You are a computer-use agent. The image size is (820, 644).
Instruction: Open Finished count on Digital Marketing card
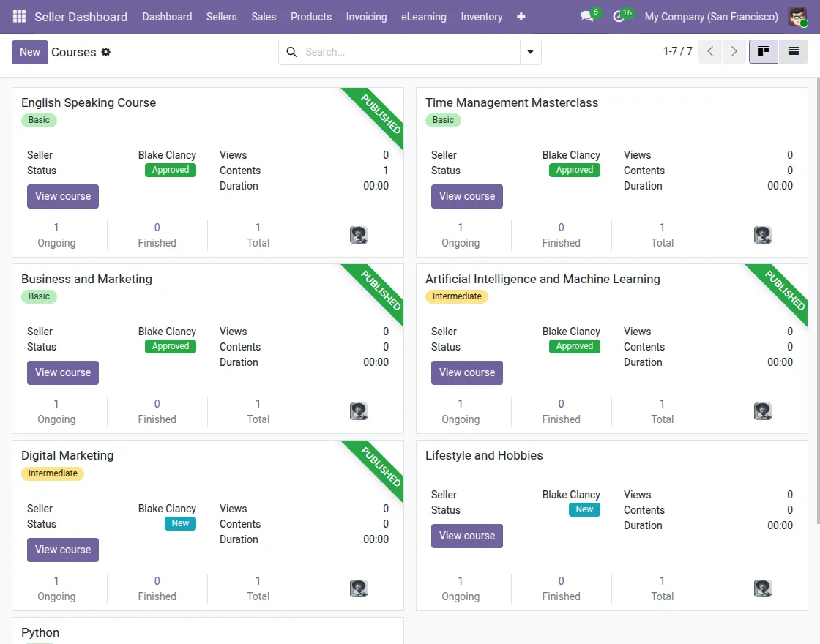157,588
